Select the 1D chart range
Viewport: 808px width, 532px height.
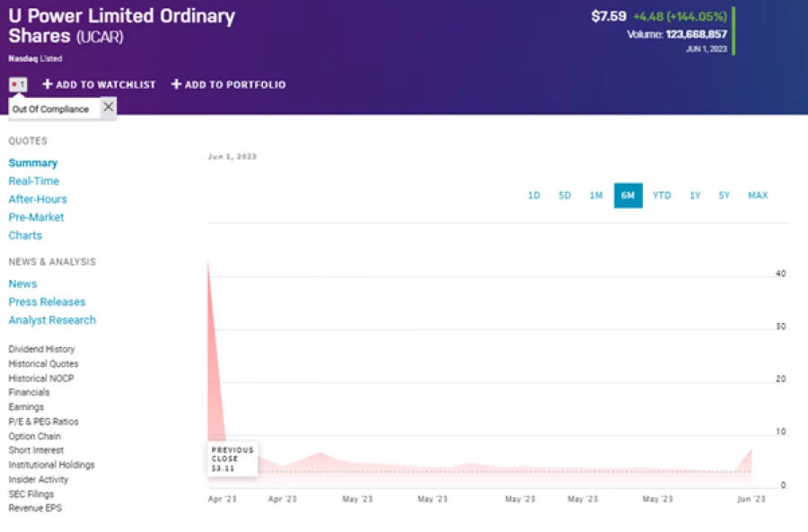click(x=534, y=196)
